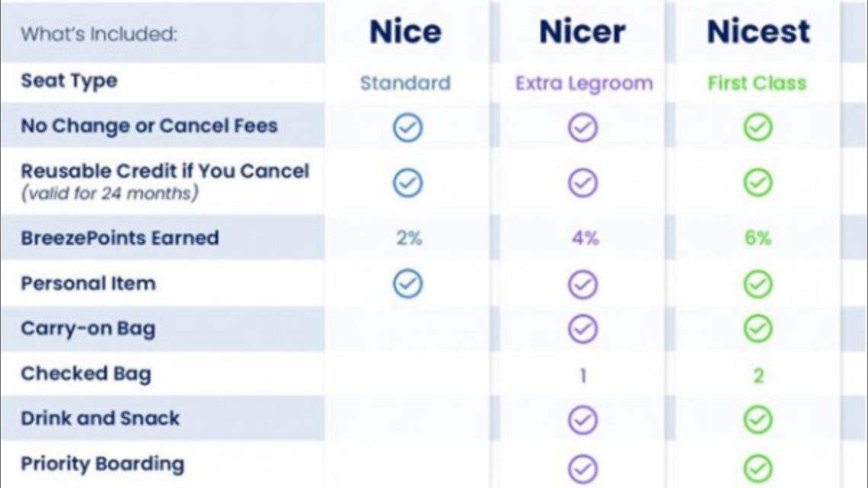The height and width of the screenshot is (488, 868).
Task: Click the Nicest checkmark for Reusable Credit
Action: coord(758,183)
